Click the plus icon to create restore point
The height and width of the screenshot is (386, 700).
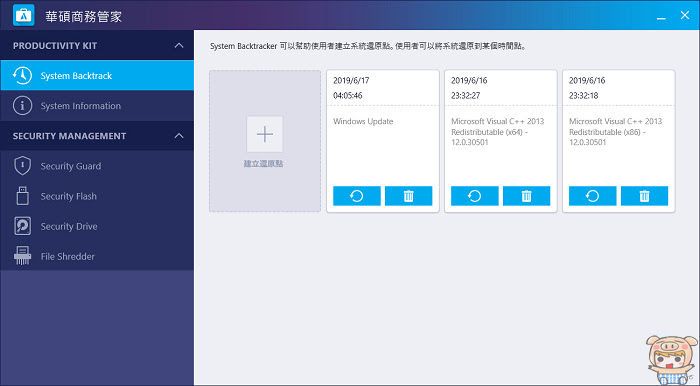265,134
